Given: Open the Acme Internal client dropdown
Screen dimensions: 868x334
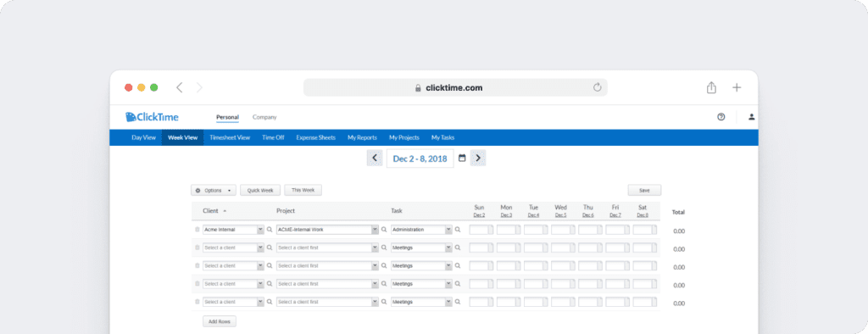Looking at the screenshot, I should 261,230.
